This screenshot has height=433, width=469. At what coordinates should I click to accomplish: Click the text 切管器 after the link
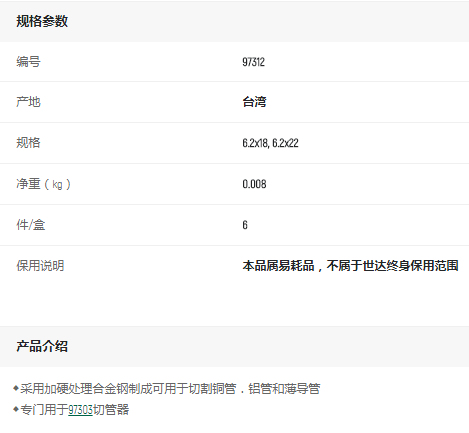[x=111, y=410]
